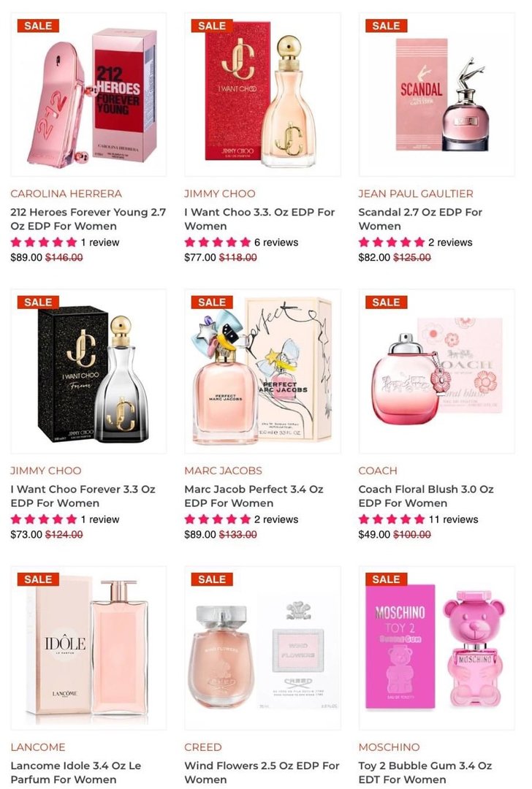Screen dimensions: 532x789
Task: Click the star rating for Coach Floral Blush
Action: coord(392,519)
